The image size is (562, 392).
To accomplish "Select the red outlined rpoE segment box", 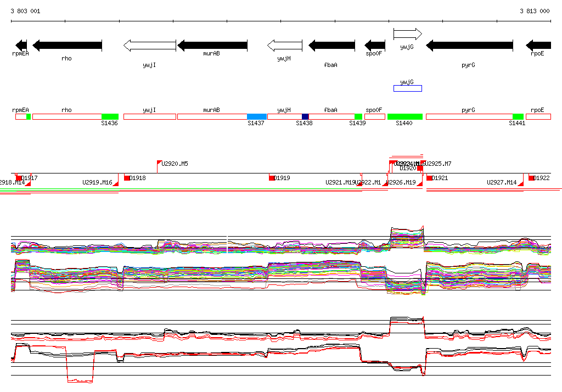I will click(x=538, y=116).
